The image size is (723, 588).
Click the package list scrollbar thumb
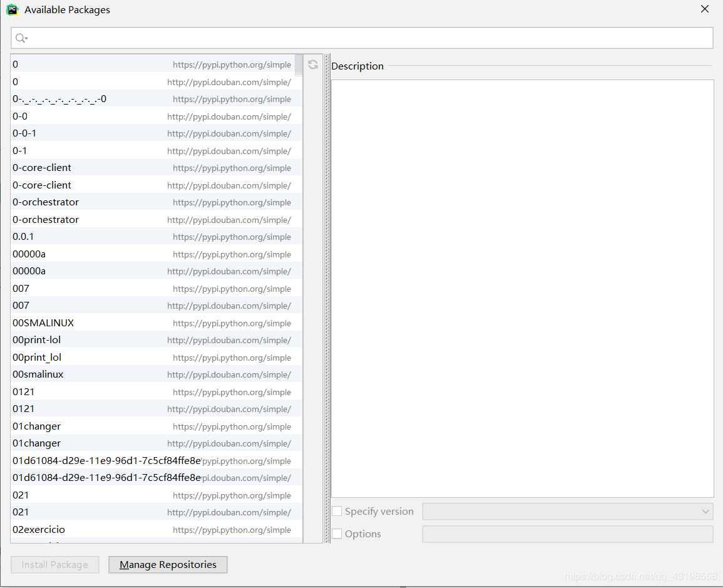[x=299, y=65]
